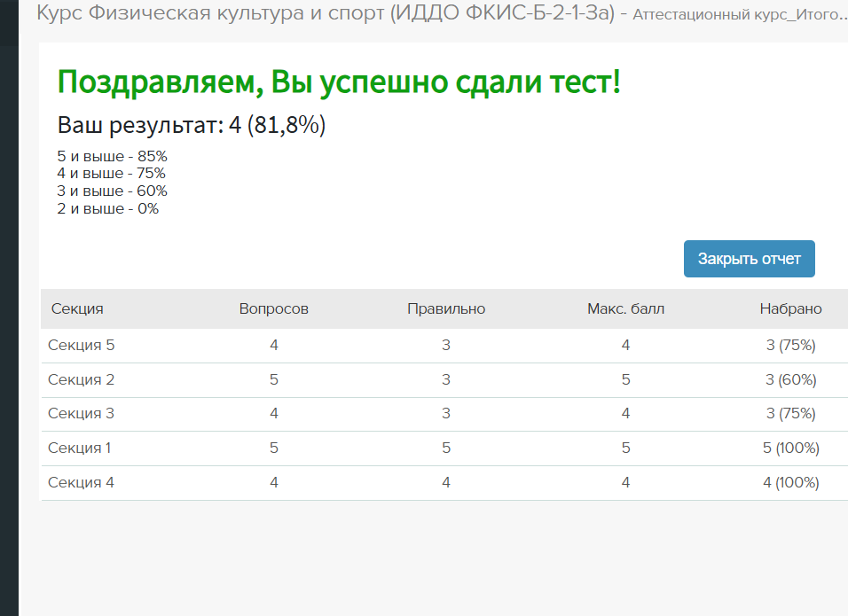Open the Секция 3 row
The image size is (848, 616).
[444, 414]
